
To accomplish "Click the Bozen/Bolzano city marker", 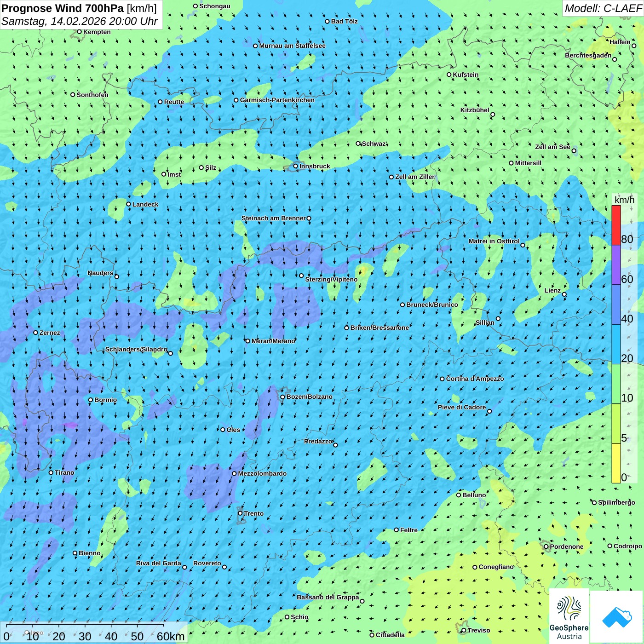I will (x=282, y=397).
